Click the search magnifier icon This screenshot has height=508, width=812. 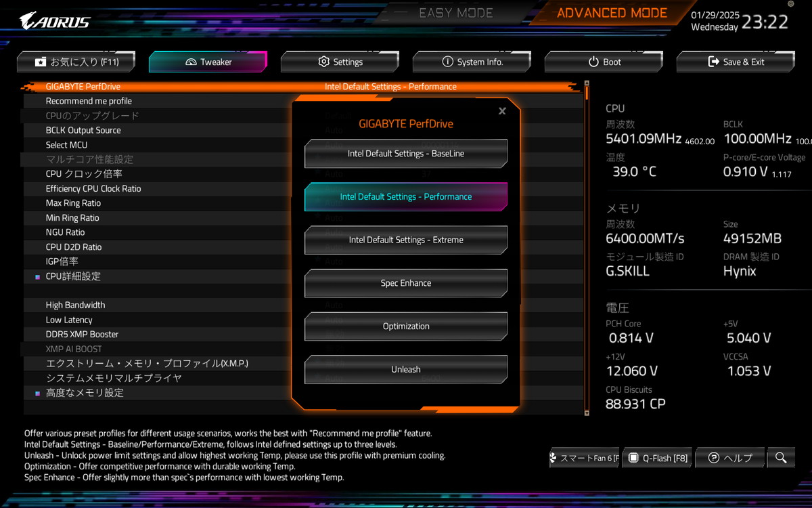[x=781, y=458]
